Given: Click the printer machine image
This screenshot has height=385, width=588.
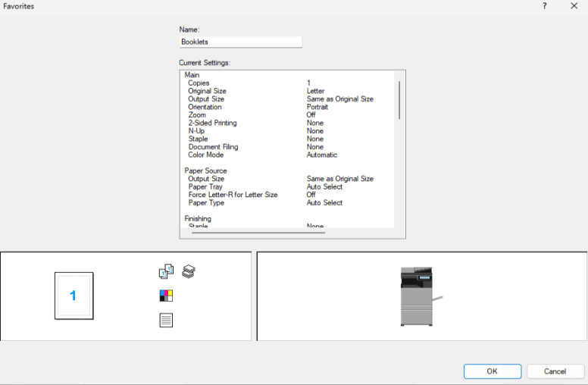Looking at the screenshot, I should 417,296.
